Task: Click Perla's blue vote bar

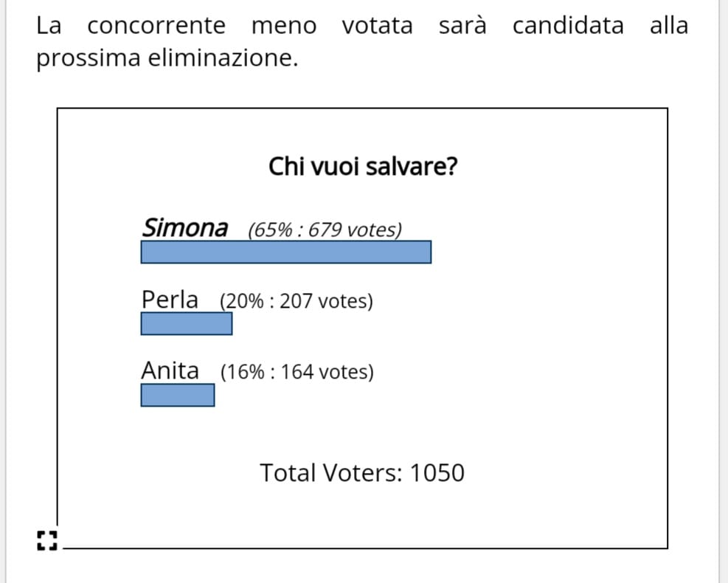Action: (186, 323)
